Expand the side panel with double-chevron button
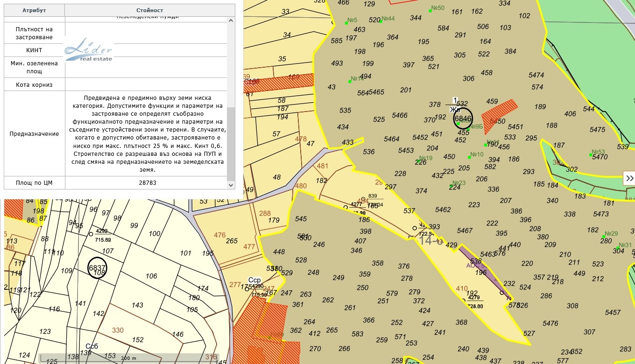 (x=629, y=178)
